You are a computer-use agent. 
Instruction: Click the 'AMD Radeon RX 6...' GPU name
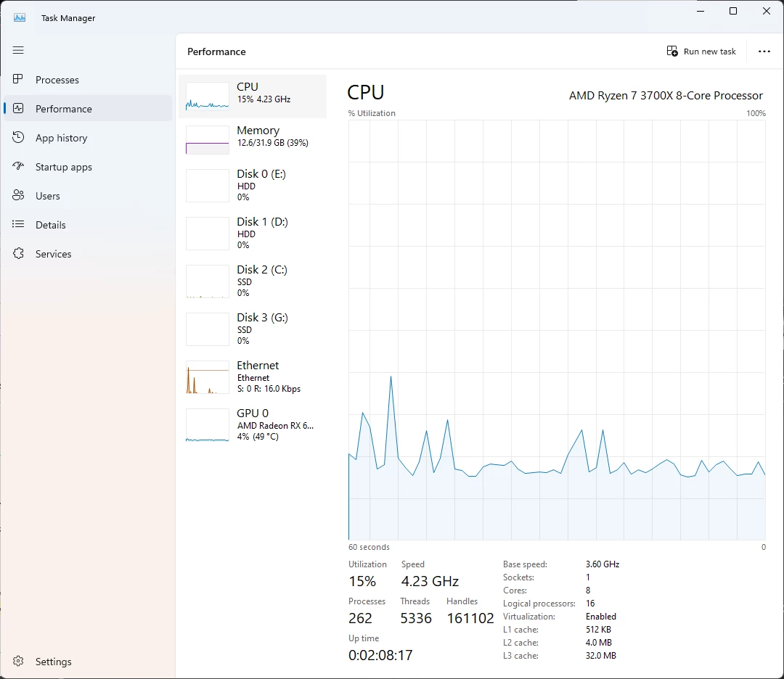tap(275, 426)
